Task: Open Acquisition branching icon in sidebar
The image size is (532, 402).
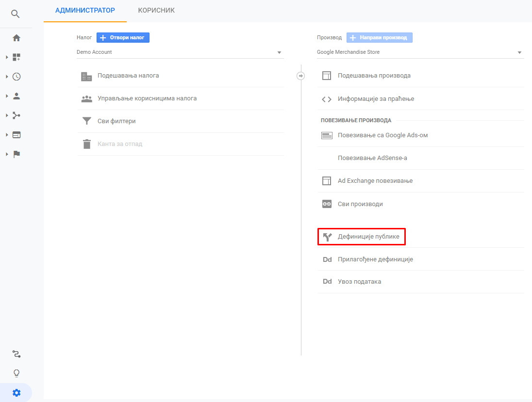Action: (17, 115)
